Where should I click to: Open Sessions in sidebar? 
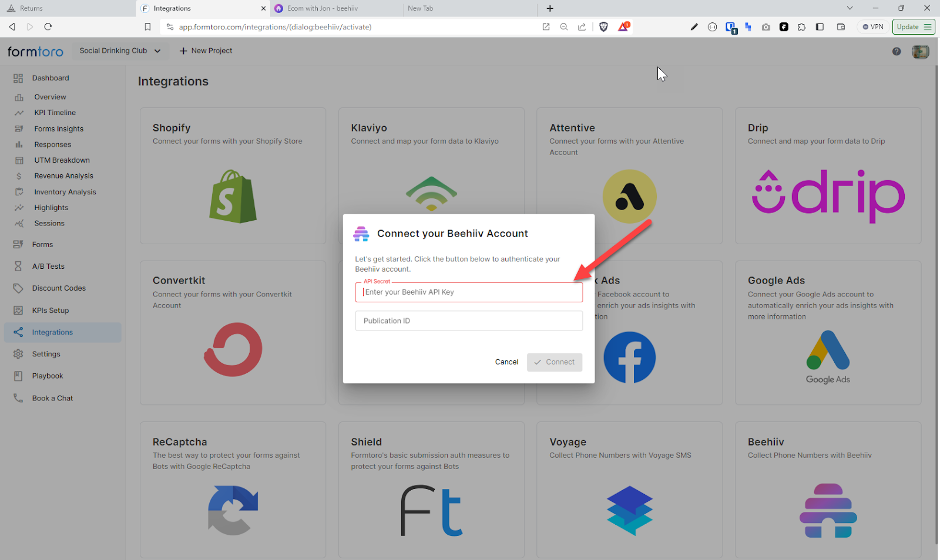[49, 224]
